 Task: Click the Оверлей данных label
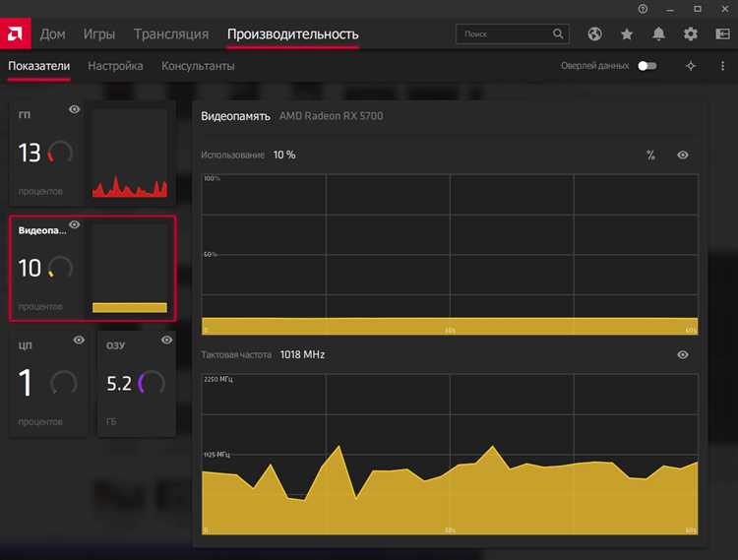594,66
